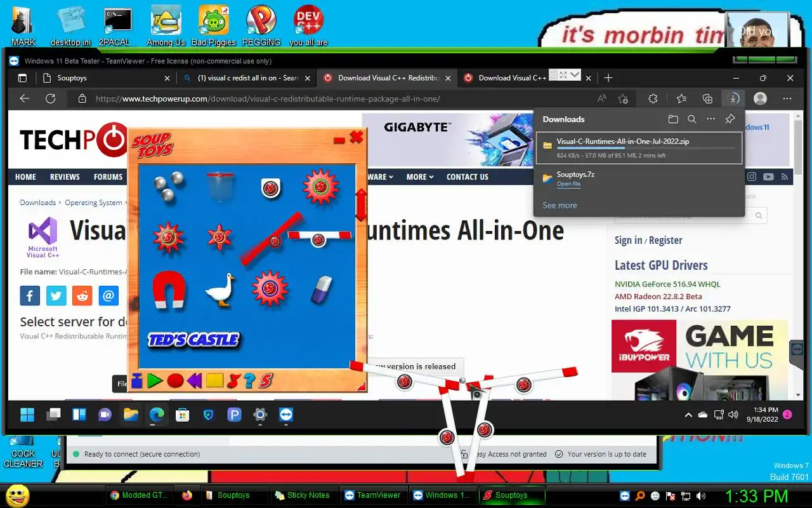Share the page on Reddit
The height and width of the screenshot is (508, 812).
(x=82, y=296)
